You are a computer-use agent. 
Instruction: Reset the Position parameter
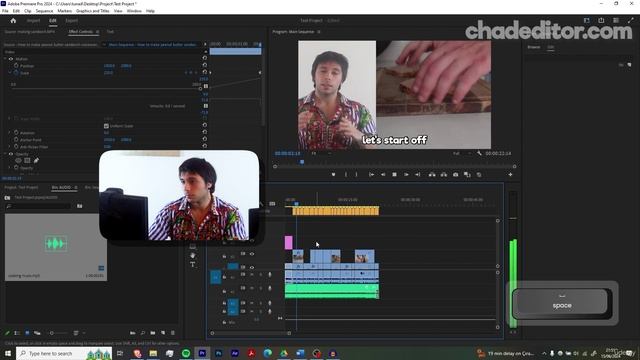pos(205,65)
